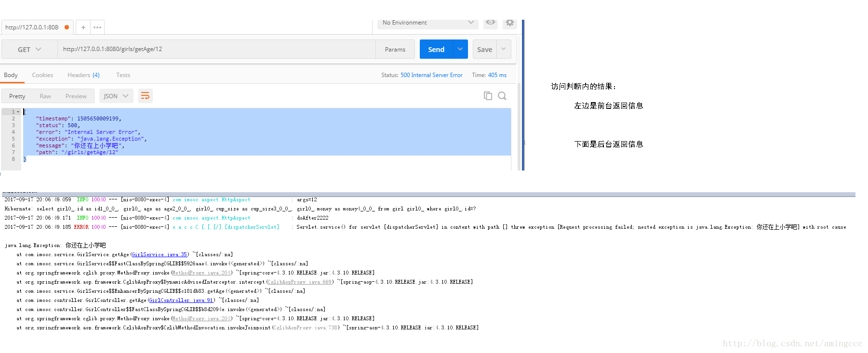
Task: Open the Tests response tab
Action: [123, 75]
